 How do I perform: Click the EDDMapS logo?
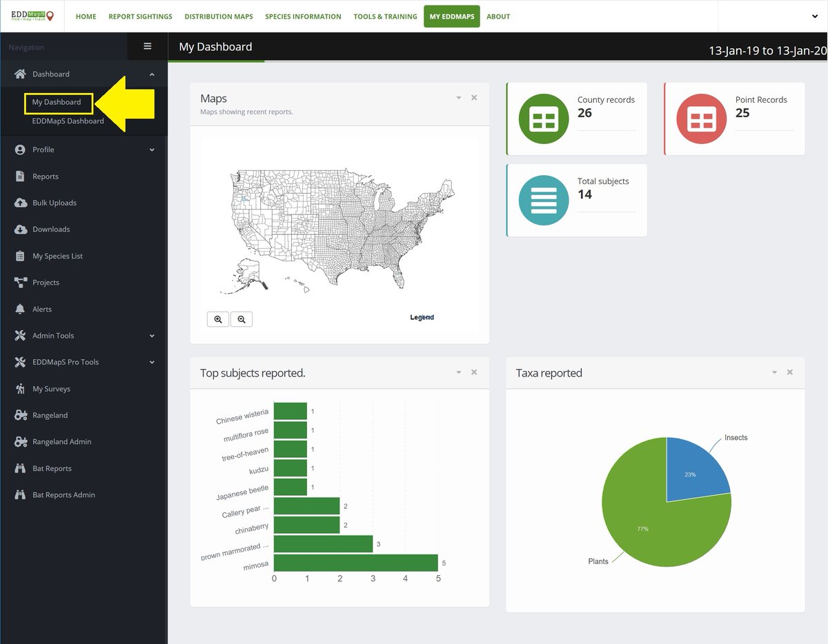coord(32,15)
